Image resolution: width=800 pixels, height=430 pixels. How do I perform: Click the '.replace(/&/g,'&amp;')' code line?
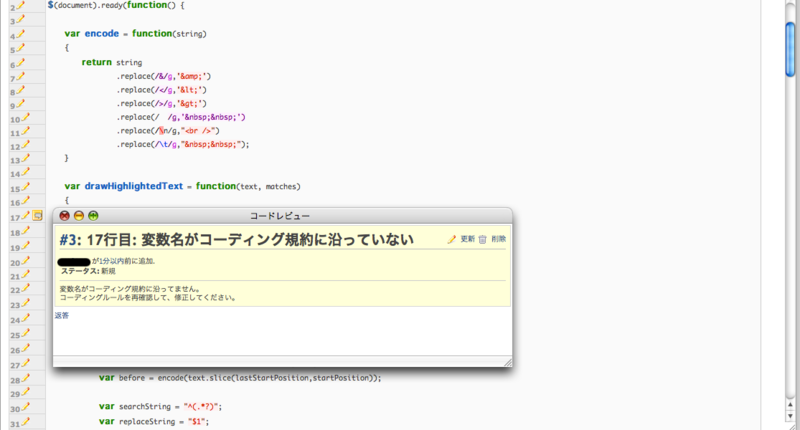click(x=163, y=76)
